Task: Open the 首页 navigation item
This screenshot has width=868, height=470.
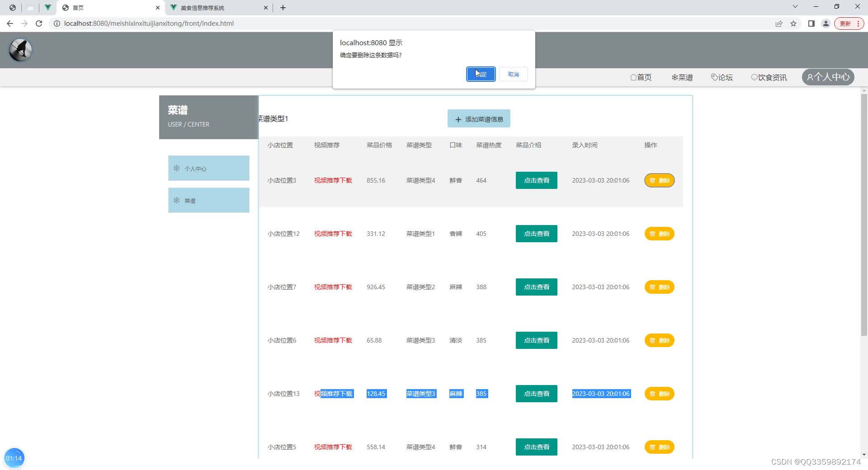Action: pyautogui.click(x=641, y=77)
